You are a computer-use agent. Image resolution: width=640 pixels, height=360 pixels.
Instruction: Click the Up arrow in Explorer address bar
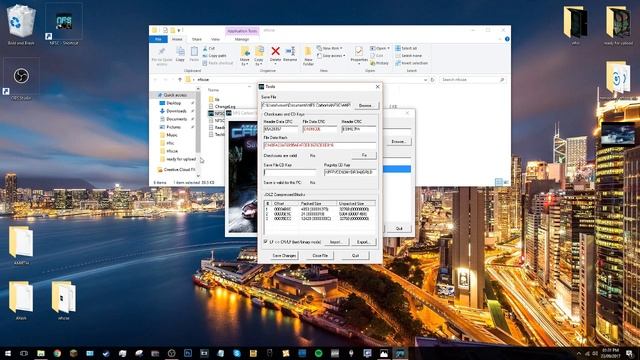click(x=180, y=80)
